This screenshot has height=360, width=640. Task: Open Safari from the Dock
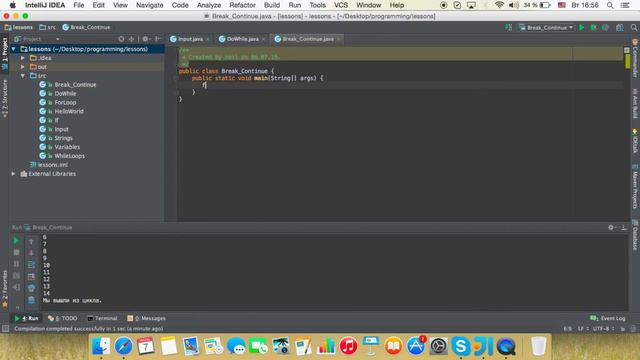click(x=123, y=347)
